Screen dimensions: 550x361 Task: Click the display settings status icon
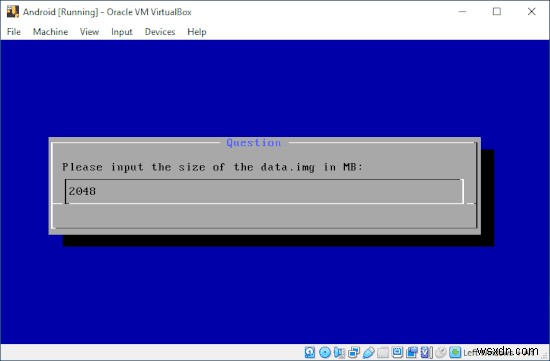click(397, 352)
